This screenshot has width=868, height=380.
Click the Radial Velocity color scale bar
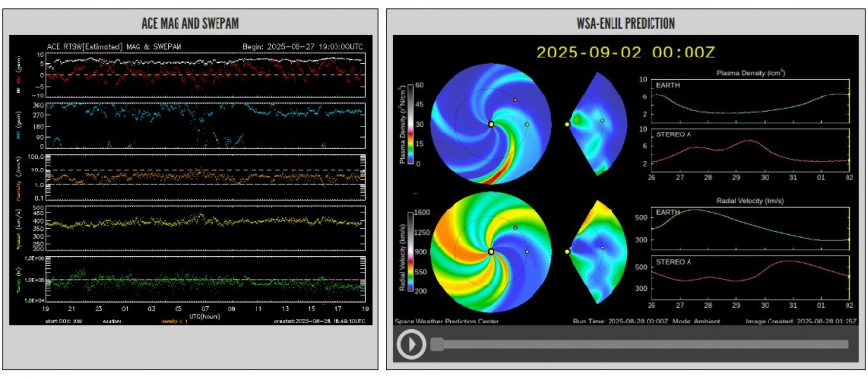411,251
